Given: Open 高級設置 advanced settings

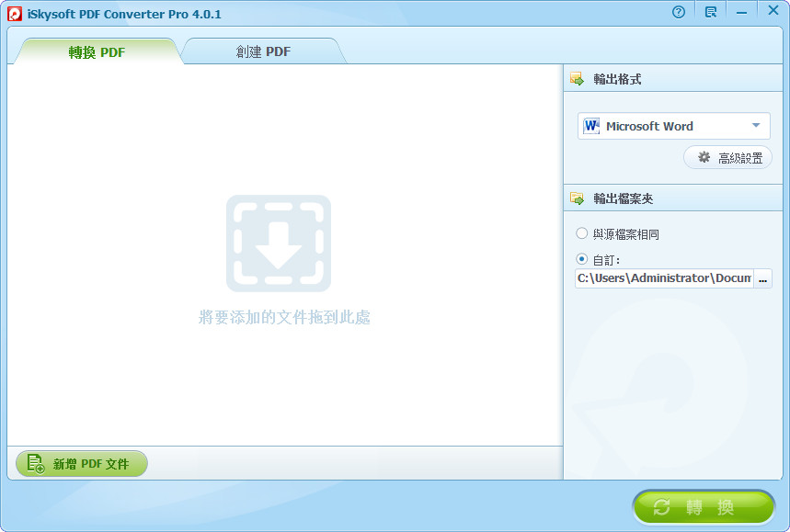Looking at the screenshot, I should [x=727, y=157].
